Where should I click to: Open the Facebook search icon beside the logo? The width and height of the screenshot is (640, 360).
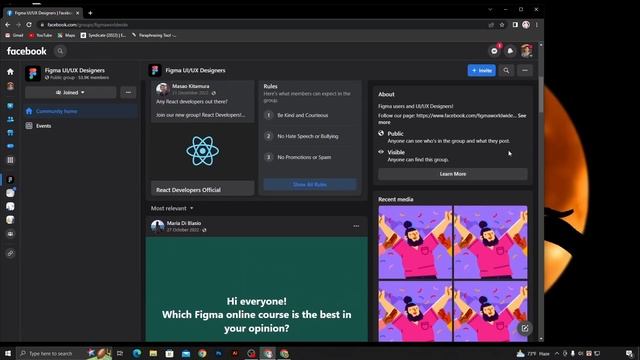click(x=60, y=51)
